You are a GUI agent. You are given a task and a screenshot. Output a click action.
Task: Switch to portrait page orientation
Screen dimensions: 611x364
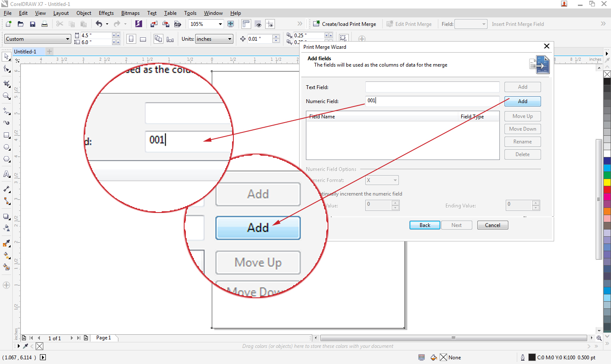132,39
